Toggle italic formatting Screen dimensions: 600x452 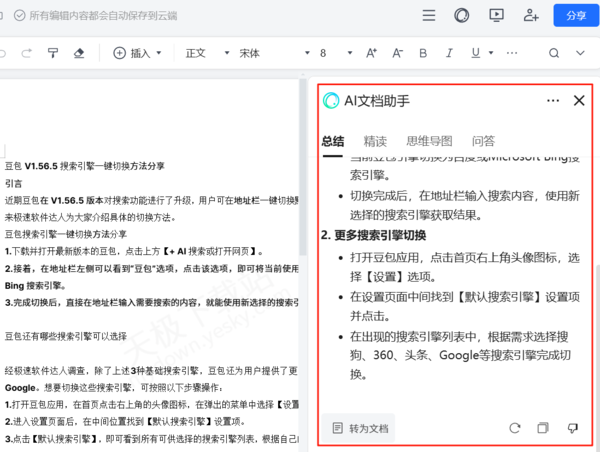pos(449,53)
